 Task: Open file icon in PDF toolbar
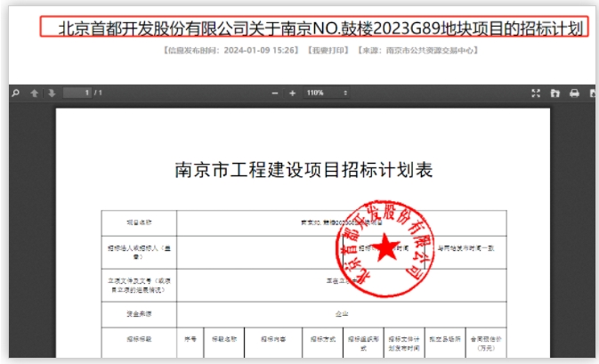555,93
